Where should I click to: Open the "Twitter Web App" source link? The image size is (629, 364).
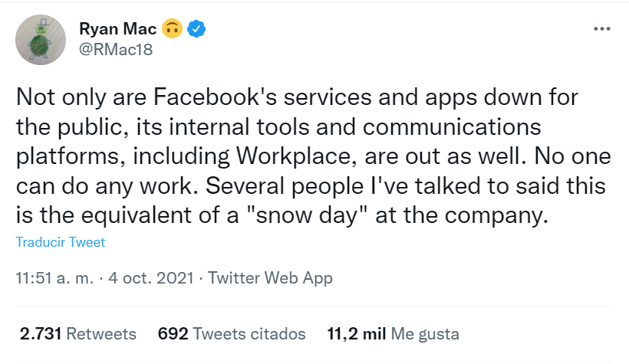(270, 278)
